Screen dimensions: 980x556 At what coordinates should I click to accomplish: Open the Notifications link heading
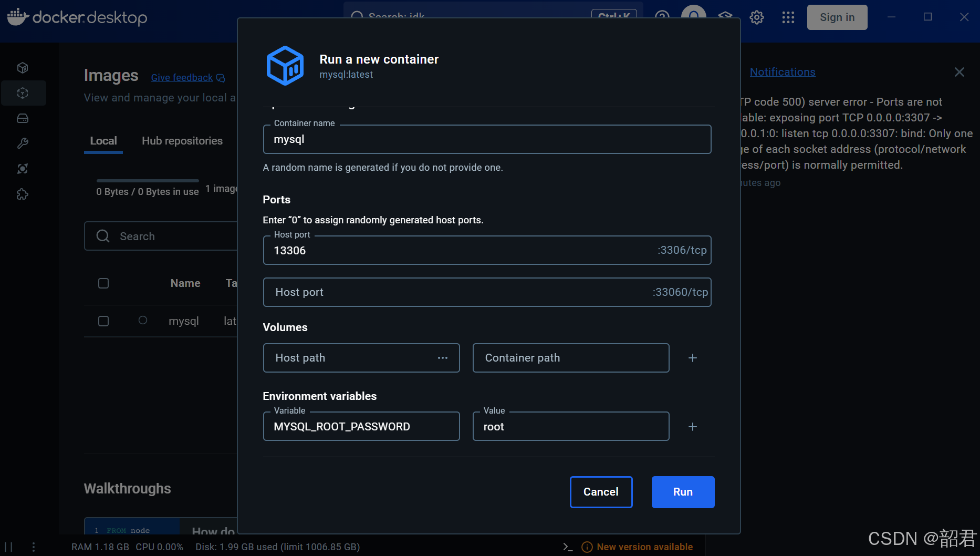[x=783, y=72]
